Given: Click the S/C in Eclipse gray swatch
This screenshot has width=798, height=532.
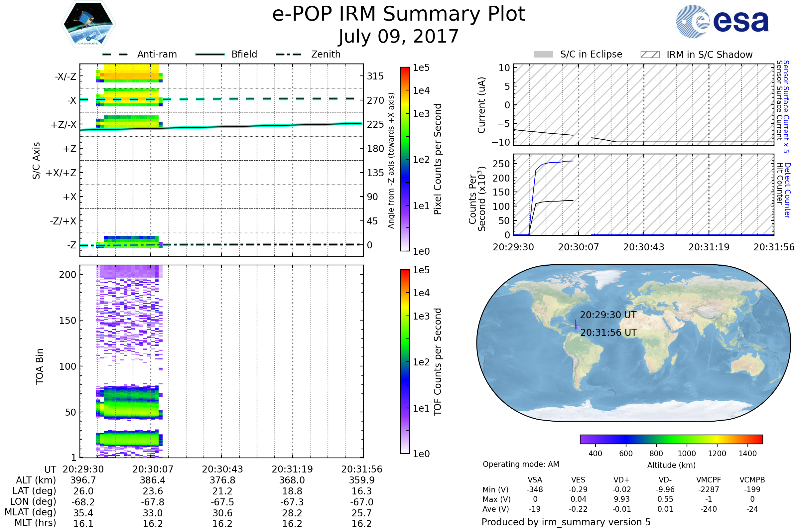Looking at the screenshot, I should pos(543,55).
